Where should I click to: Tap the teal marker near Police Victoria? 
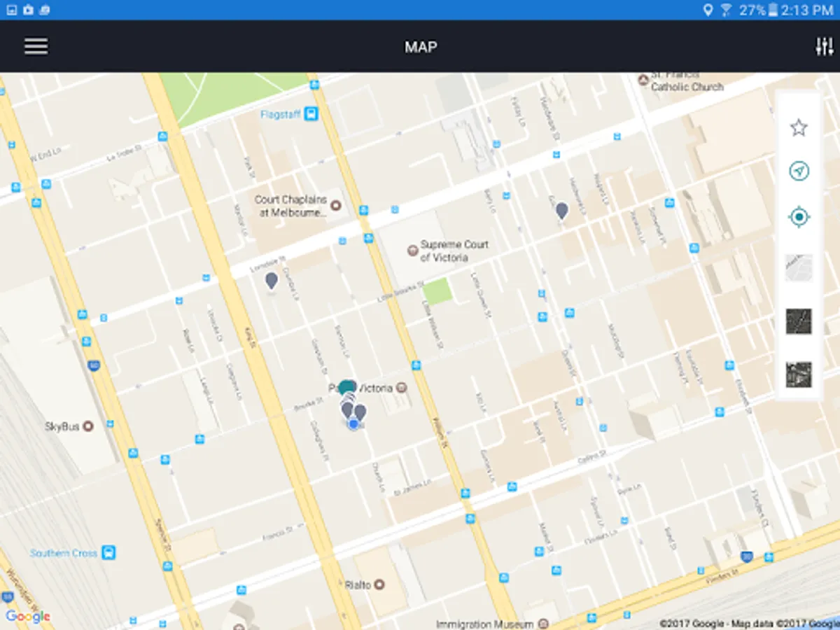(348, 387)
